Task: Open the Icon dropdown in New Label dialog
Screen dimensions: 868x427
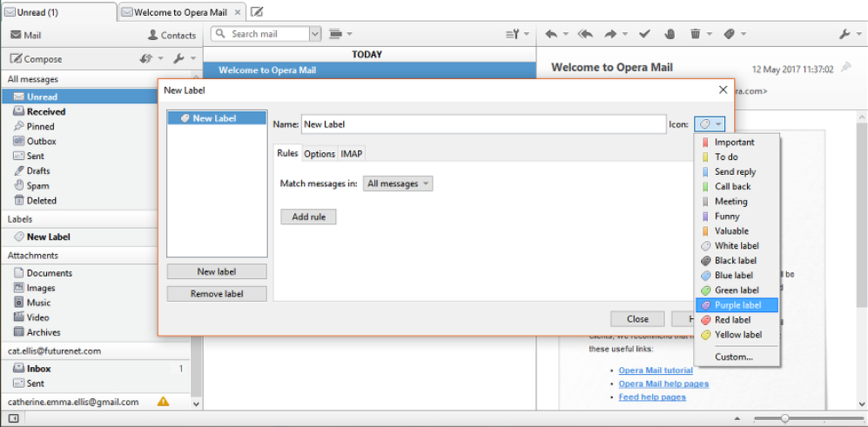Action: tap(710, 124)
